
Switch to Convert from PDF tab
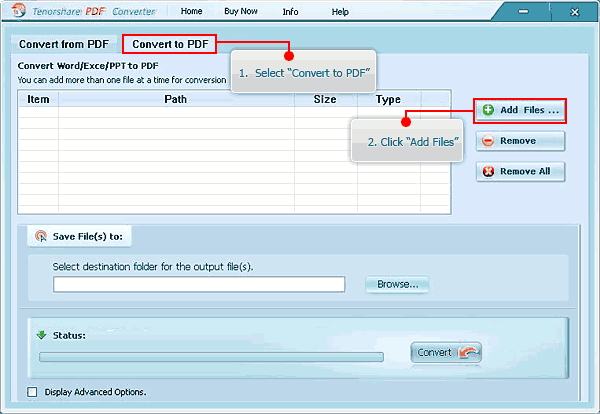[x=64, y=44]
